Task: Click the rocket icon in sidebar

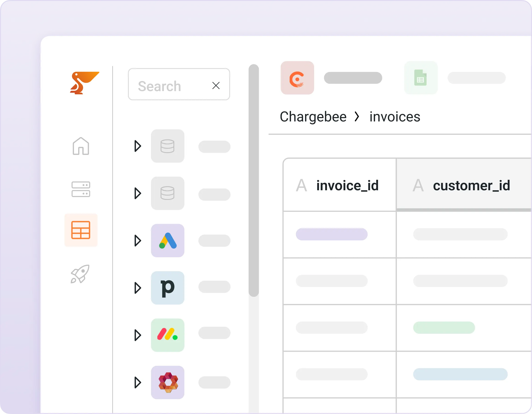Action: click(81, 274)
